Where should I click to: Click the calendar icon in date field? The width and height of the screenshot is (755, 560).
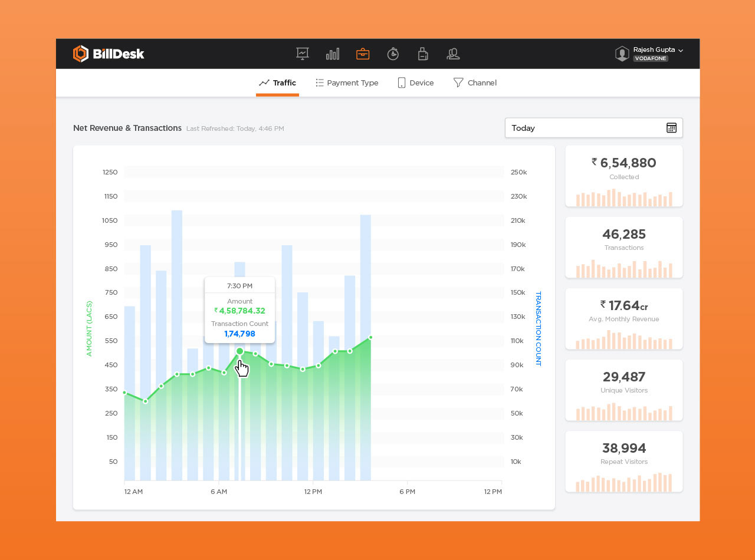(671, 128)
